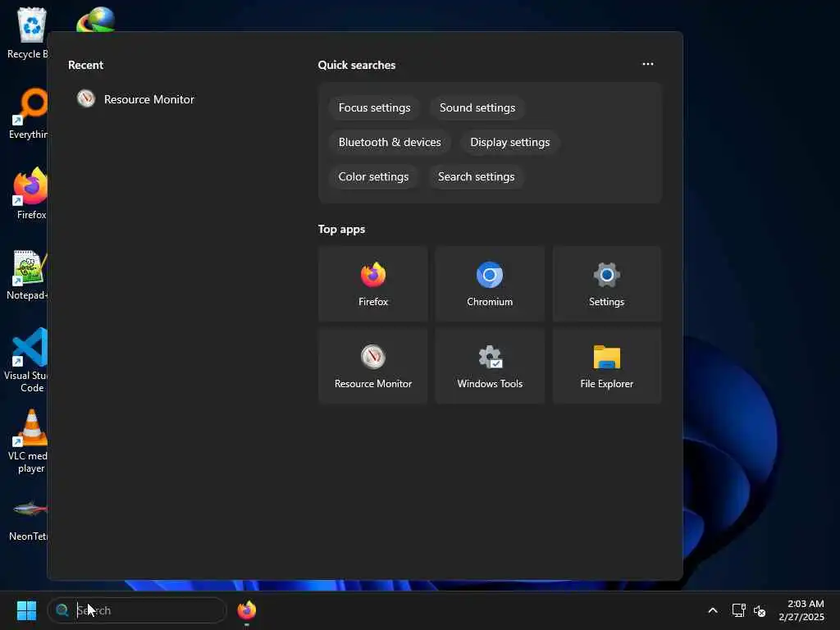Open Firefox from Top apps

tap(373, 284)
